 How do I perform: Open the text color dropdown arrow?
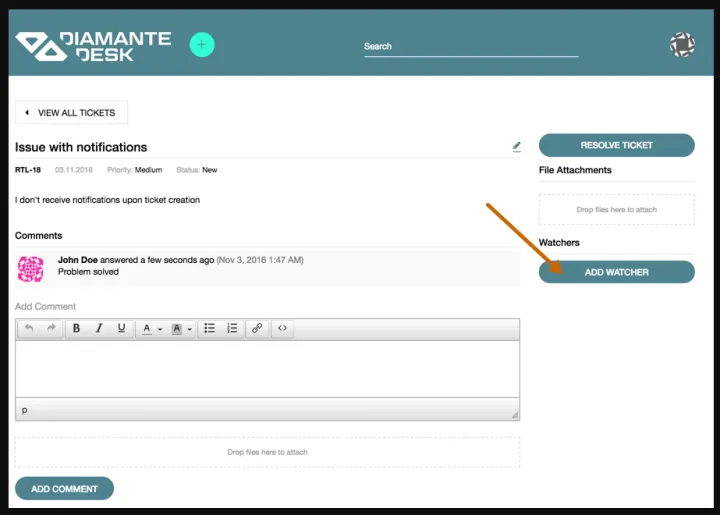[x=159, y=329]
